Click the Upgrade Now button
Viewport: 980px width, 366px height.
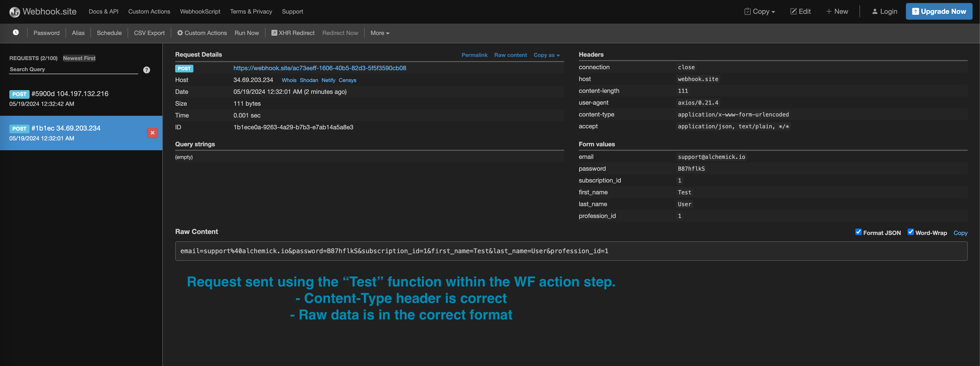[939, 11]
